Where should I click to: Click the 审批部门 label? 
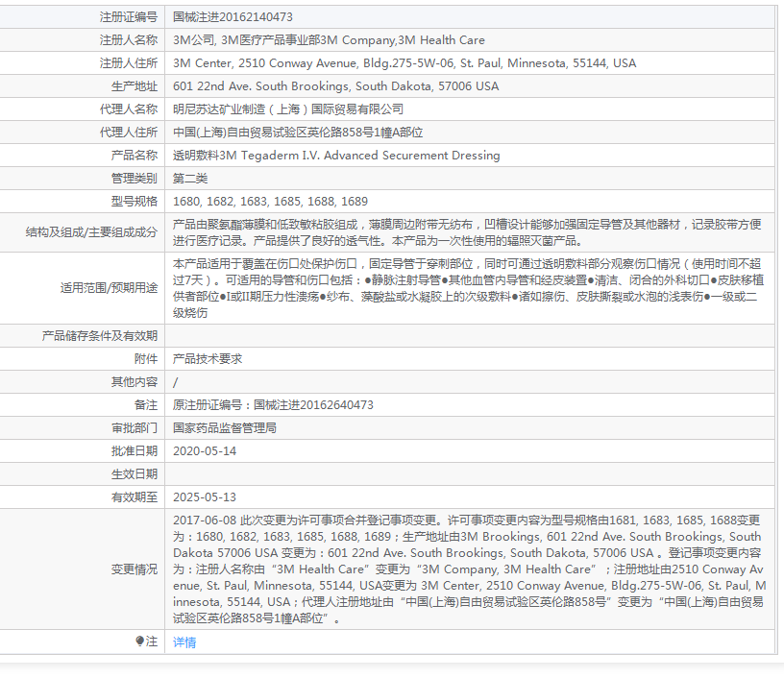click(135, 428)
